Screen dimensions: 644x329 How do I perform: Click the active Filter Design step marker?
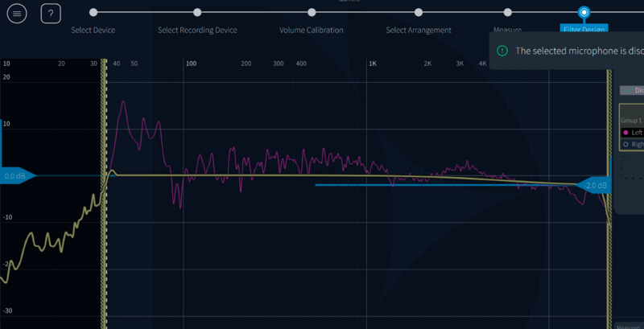click(584, 12)
